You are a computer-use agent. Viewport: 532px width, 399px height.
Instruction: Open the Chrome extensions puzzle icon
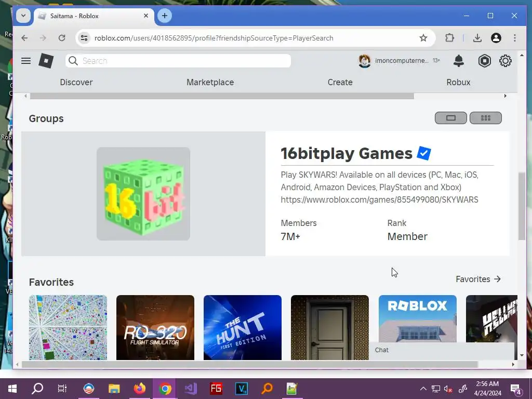tap(449, 38)
